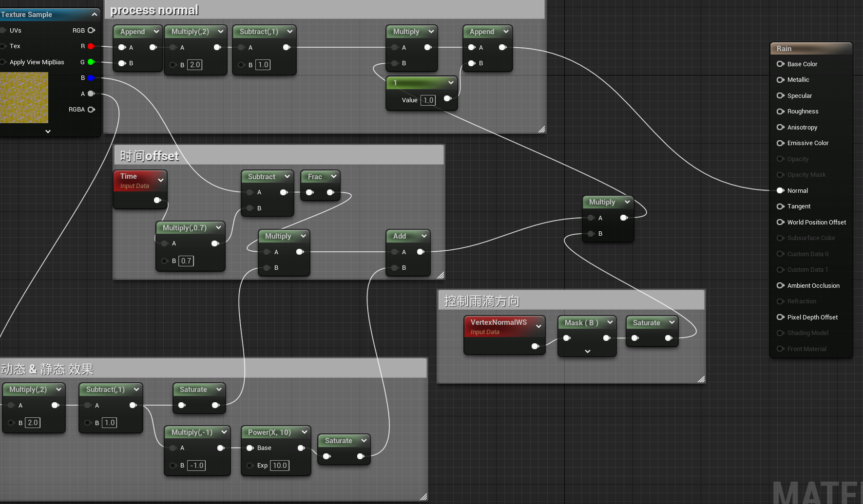Image resolution: width=863 pixels, height=504 pixels.
Task: Toggle the Time node header chevron
Action: click(161, 180)
